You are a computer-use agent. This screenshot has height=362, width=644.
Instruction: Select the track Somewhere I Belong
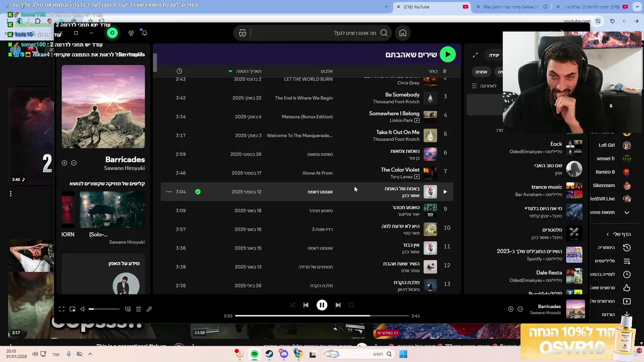pyautogui.click(x=394, y=114)
